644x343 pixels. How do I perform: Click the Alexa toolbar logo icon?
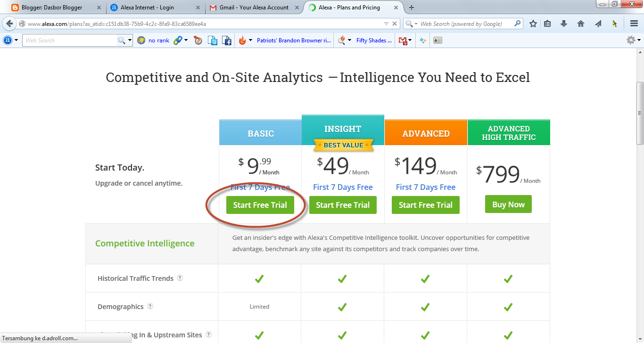8,41
